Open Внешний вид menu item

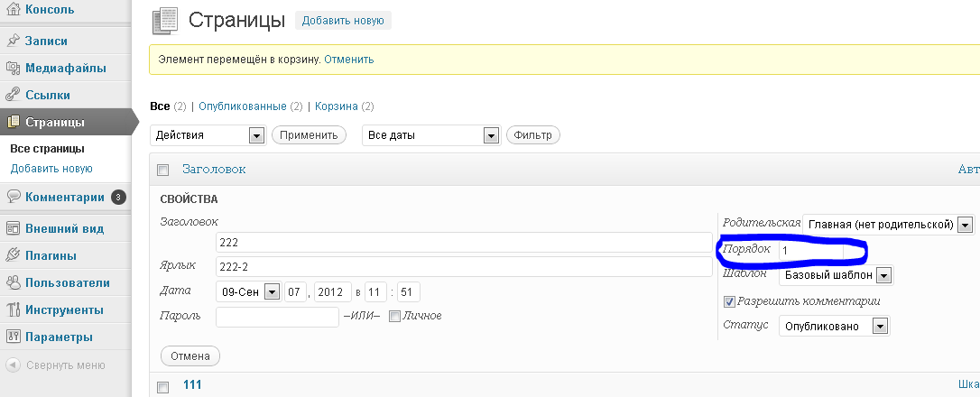click(x=64, y=228)
